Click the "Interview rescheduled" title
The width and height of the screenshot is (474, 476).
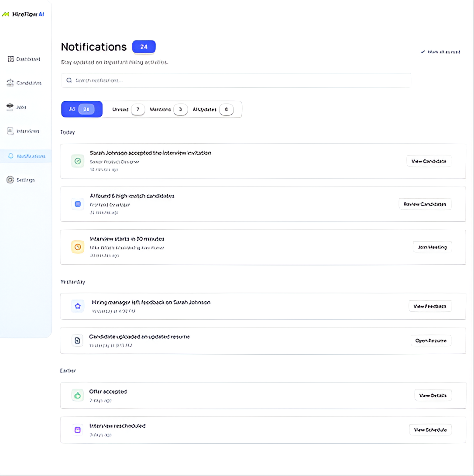click(117, 426)
